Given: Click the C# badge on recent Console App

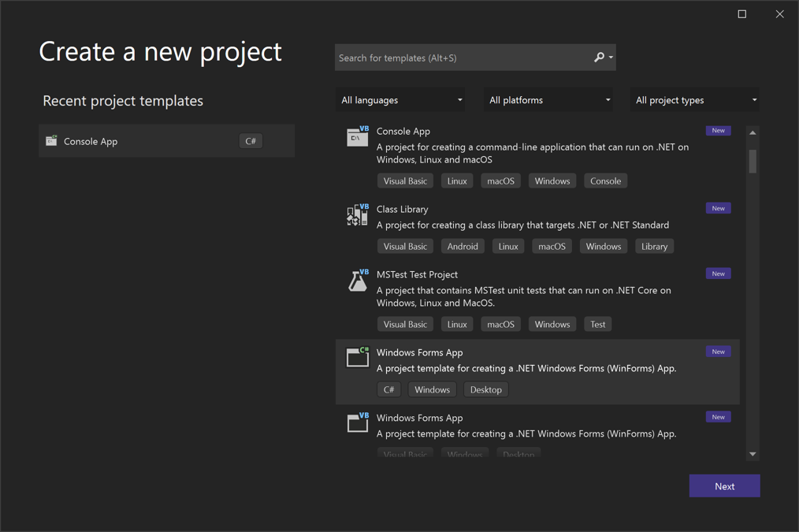Looking at the screenshot, I should click(x=251, y=140).
